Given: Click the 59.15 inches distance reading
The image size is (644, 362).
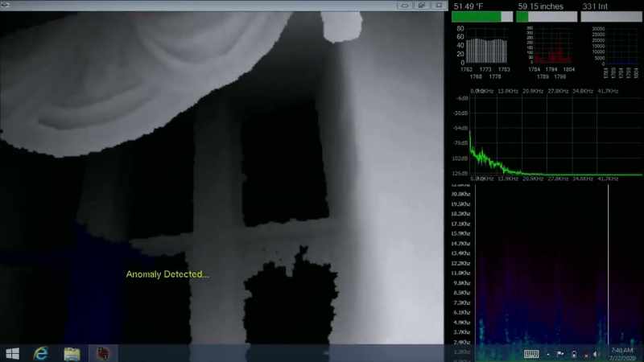Looking at the screenshot, I should click(540, 6).
